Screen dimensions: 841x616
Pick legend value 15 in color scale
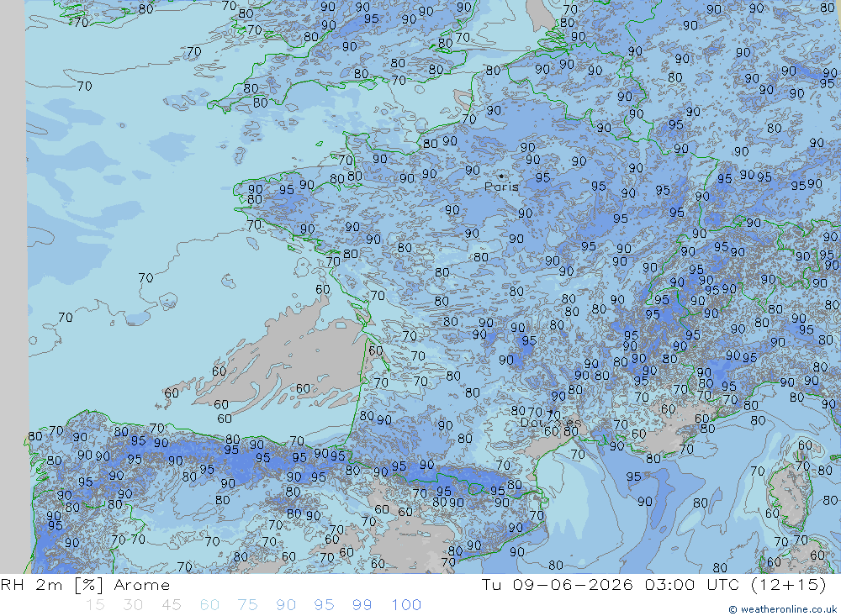(x=95, y=605)
